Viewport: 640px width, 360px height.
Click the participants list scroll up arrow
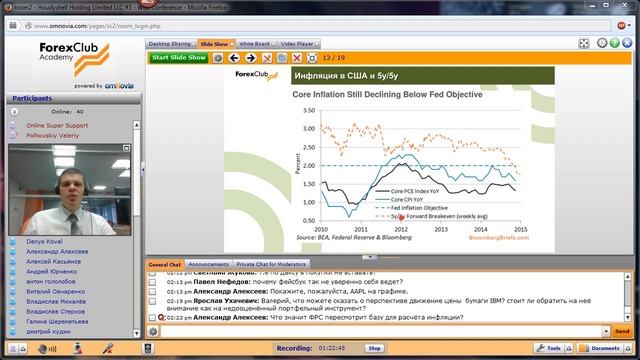137,125
